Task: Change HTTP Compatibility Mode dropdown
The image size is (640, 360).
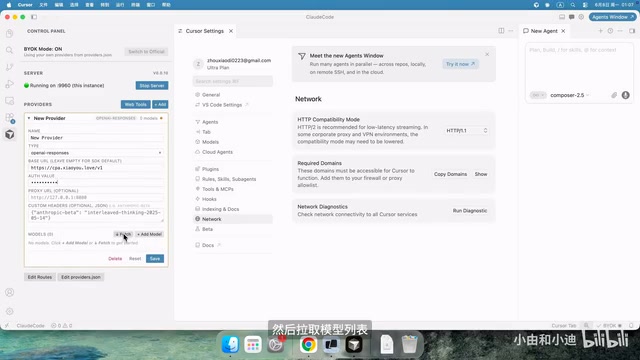Action: tap(467, 131)
